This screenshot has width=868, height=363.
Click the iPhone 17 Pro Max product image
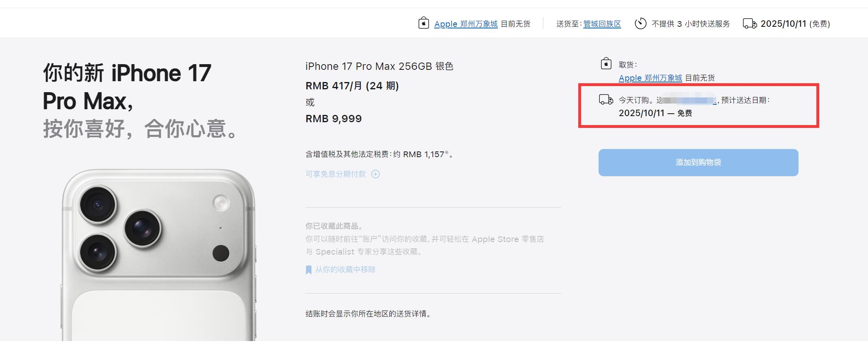pos(159,255)
